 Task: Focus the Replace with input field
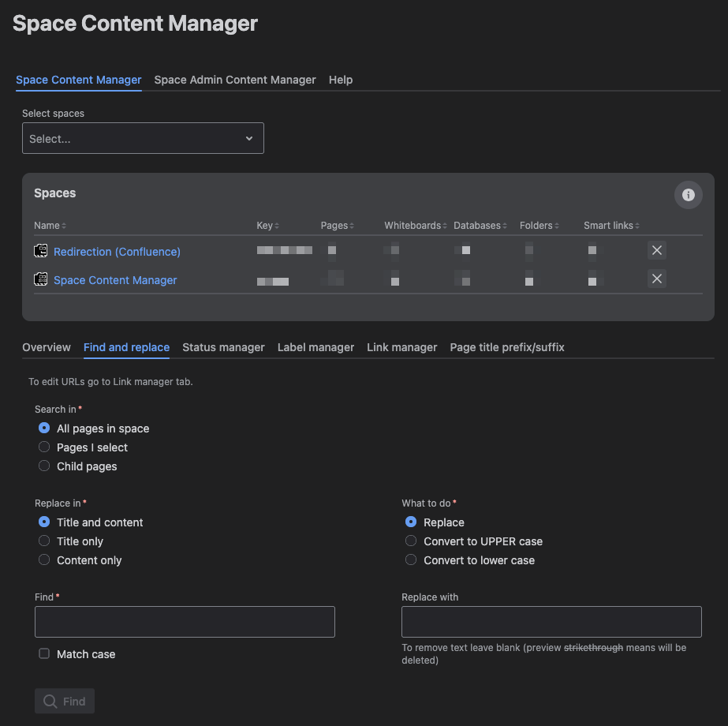551,622
